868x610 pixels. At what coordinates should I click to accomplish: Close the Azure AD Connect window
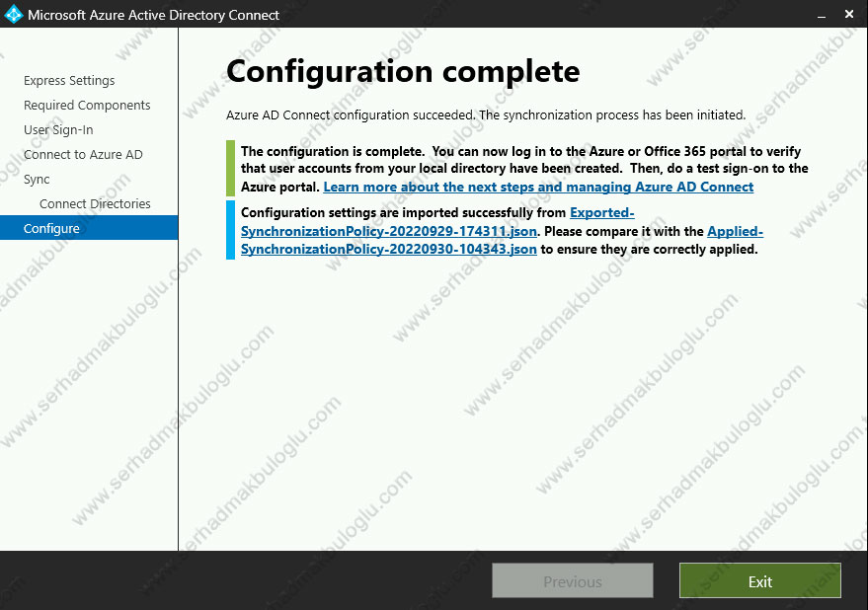click(849, 15)
